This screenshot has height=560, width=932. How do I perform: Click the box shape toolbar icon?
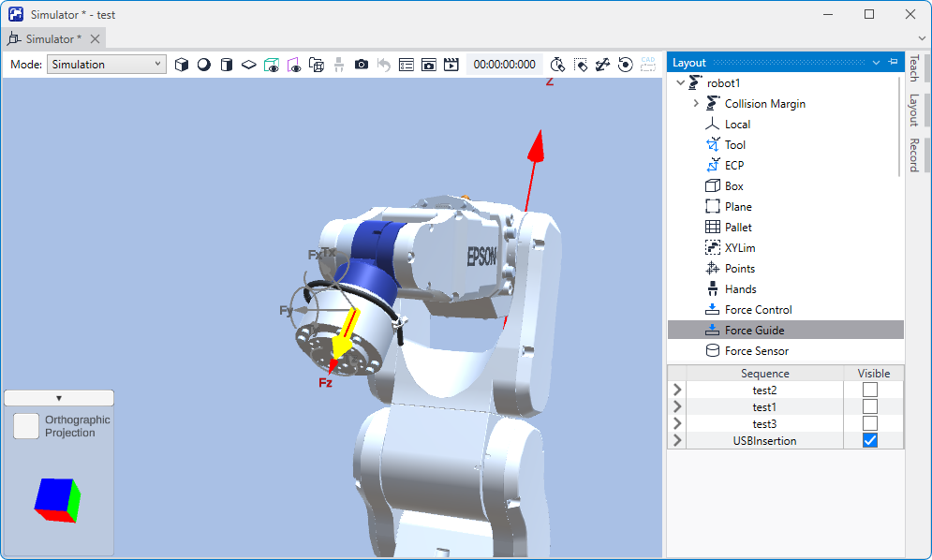coord(182,65)
